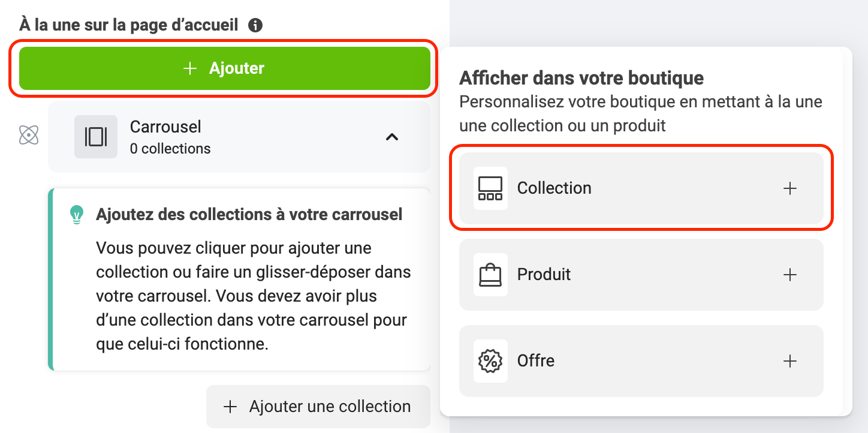Select the Carrousel row title
The width and height of the screenshot is (868, 433).
click(x=165, y=127)
